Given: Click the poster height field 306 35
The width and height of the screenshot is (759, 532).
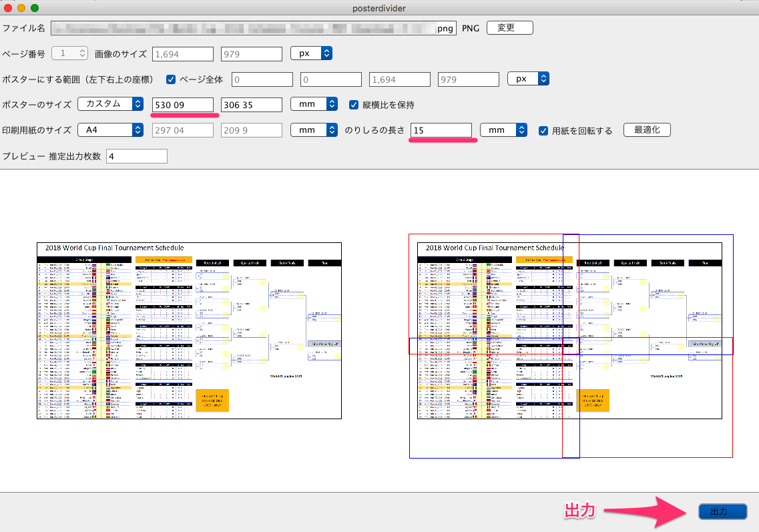Looking at the screenshot, I should pyautogui.click(x=251, y=105).
